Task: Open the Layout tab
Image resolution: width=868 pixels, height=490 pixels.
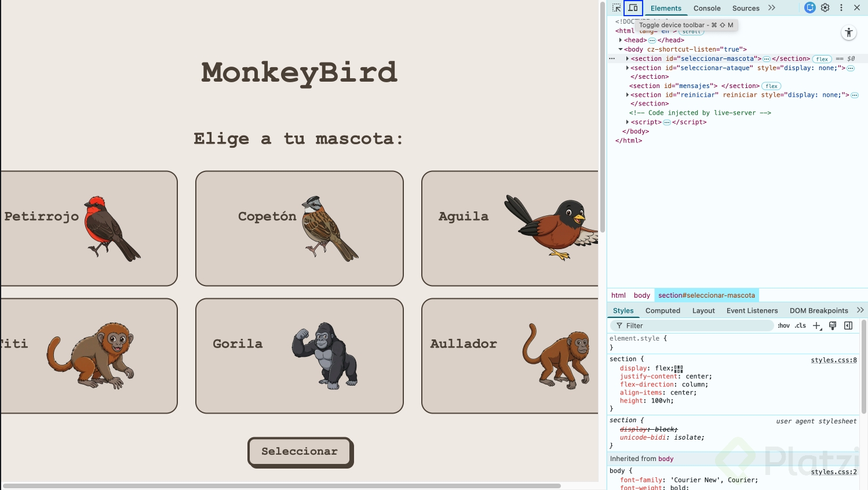Action: point(703,310)
